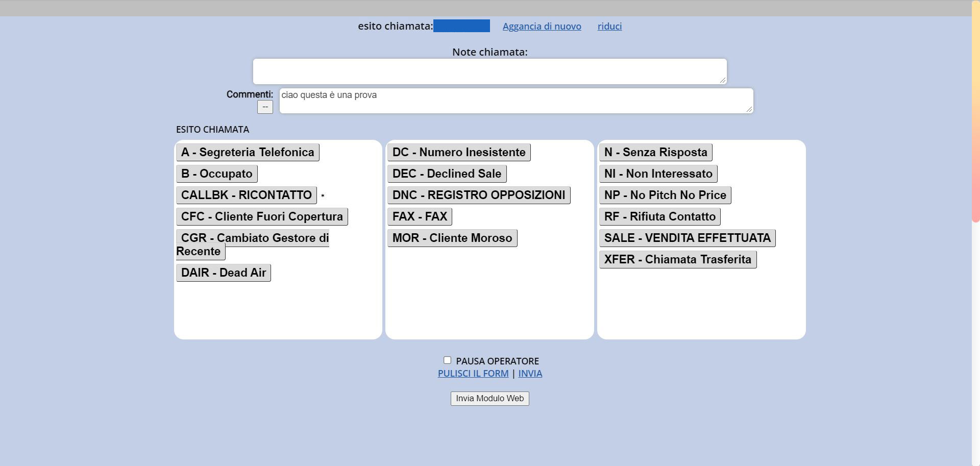Viewport: 980px width, 466px height.
Task: Click CALLBK - RICONTATTO button
Action: point(246,195)
